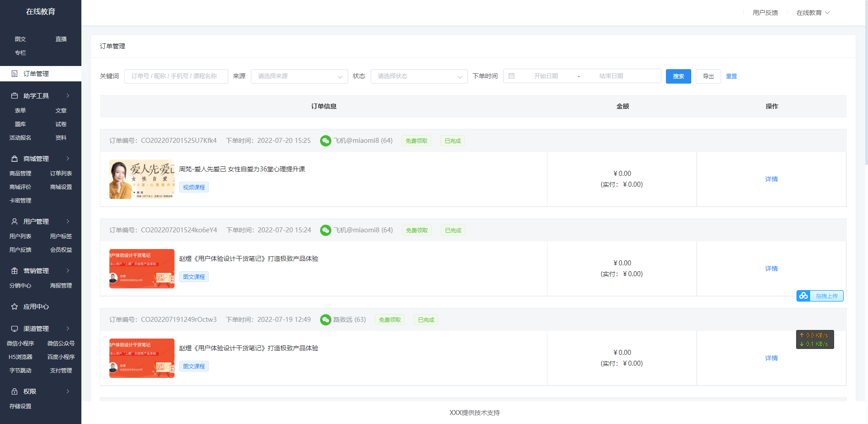This screenshot has height=424, width=868.
Task: Click the order management document icon in sidebar
Action: [14, 74]
